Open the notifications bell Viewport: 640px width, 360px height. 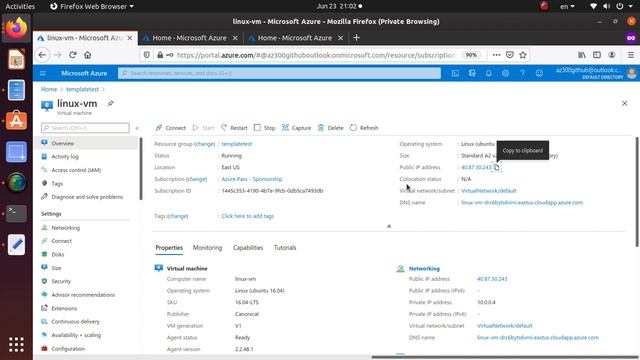tap(489, 73)
